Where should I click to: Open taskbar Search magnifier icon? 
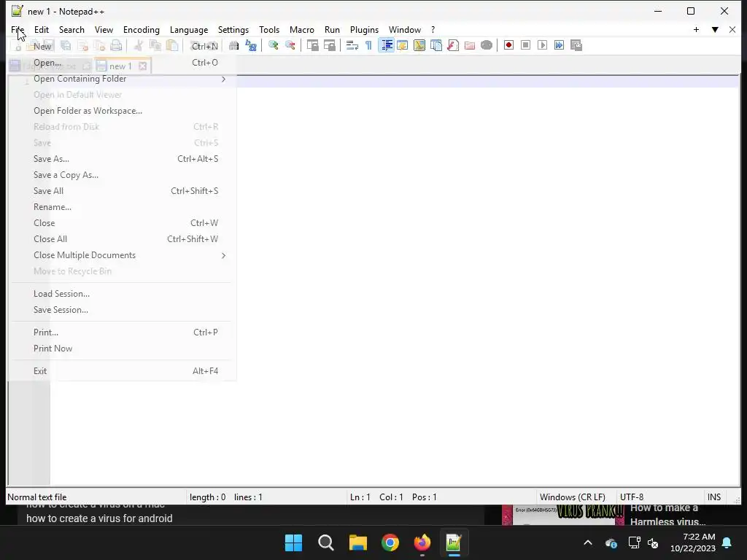(x=326, y=542)
